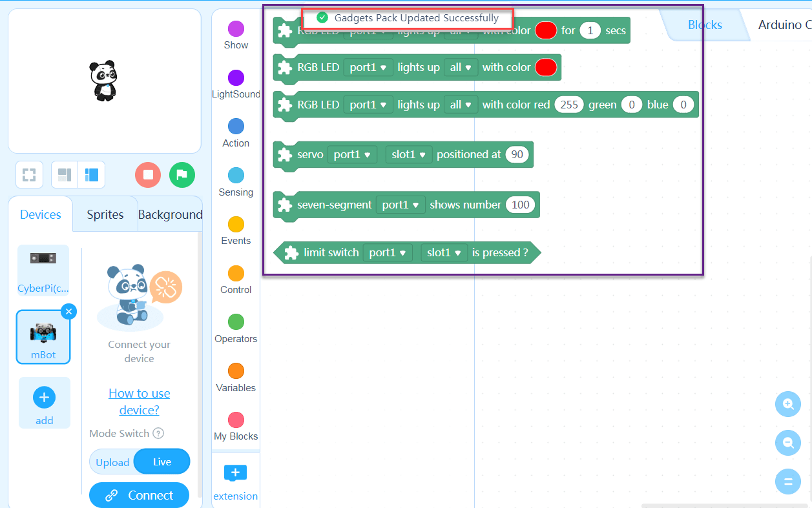This screenshot has height=508, width=812.
Task: Enter fullscreen stage view
Action: coord(29,174)
